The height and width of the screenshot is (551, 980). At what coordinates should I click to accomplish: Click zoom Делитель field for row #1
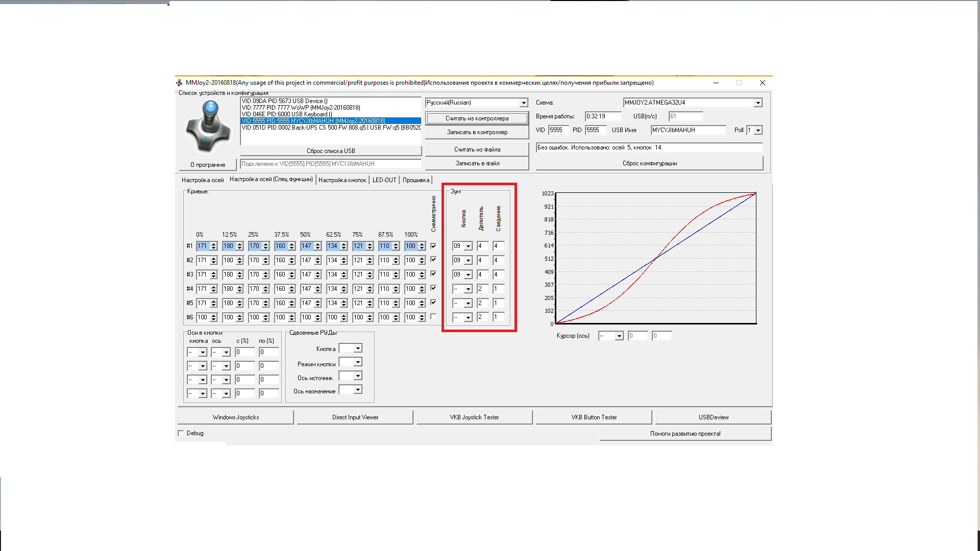482,246
